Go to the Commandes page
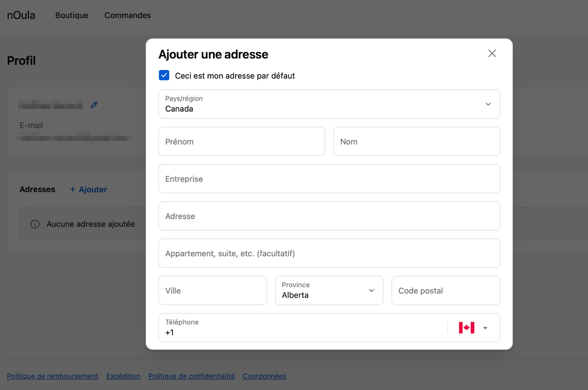588x390 pixels. (128, 15)
